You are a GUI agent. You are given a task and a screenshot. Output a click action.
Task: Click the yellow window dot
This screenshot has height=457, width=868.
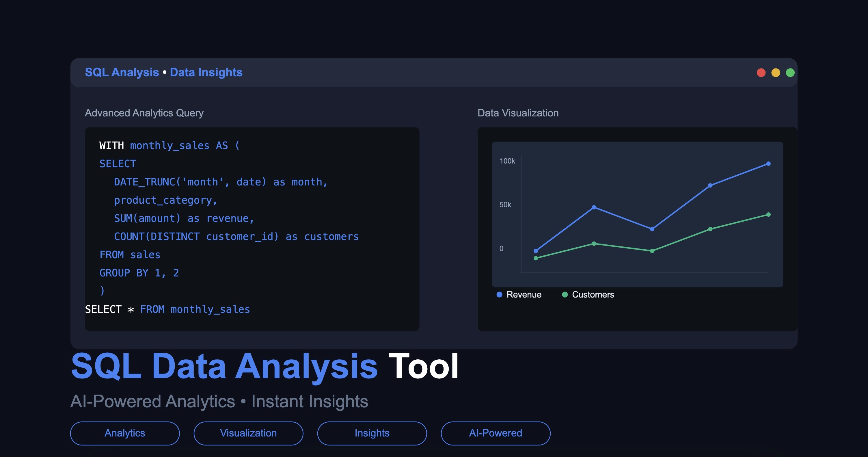pyautogui.click(x=775, y=73)
